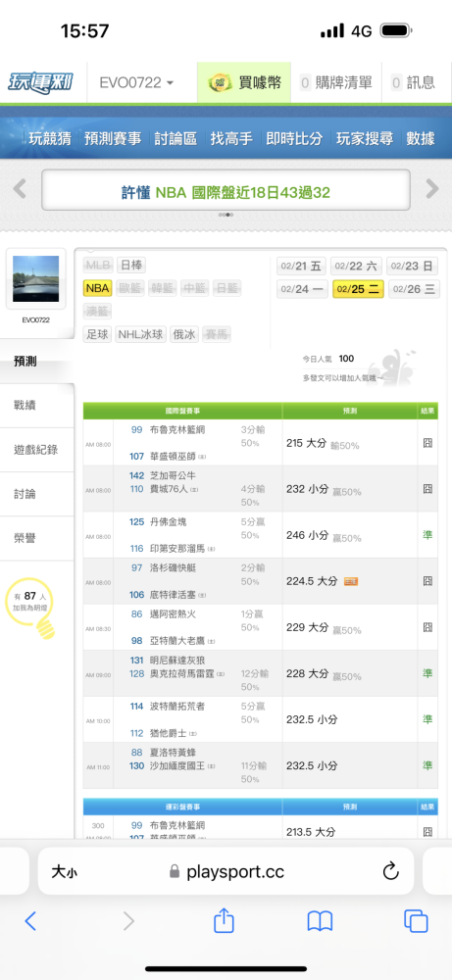Click 芝加哥公牛 team name
This screenshot has height=980, width=452.
[174, 475]
